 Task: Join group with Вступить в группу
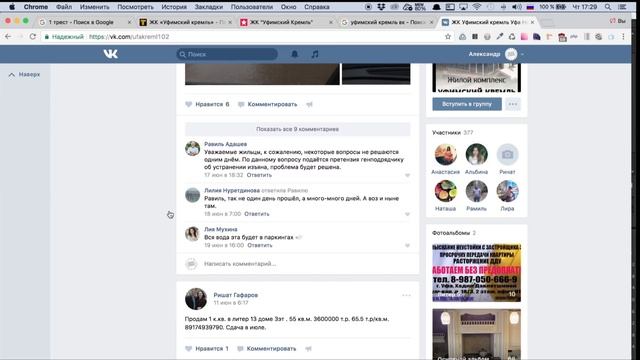pos(467,104)
